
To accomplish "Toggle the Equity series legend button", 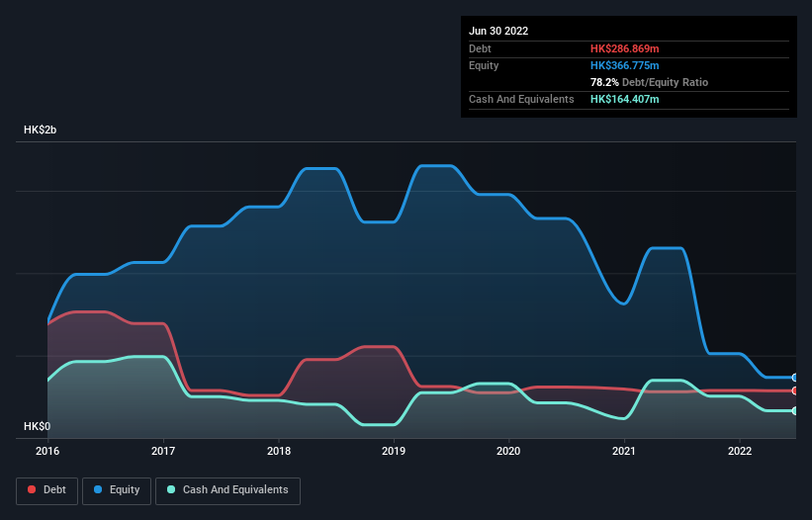I will click(x=117, y=490).
